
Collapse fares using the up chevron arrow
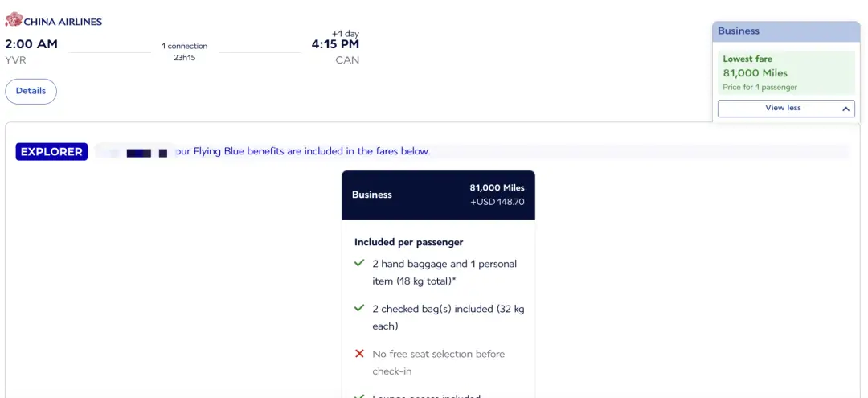846,108
